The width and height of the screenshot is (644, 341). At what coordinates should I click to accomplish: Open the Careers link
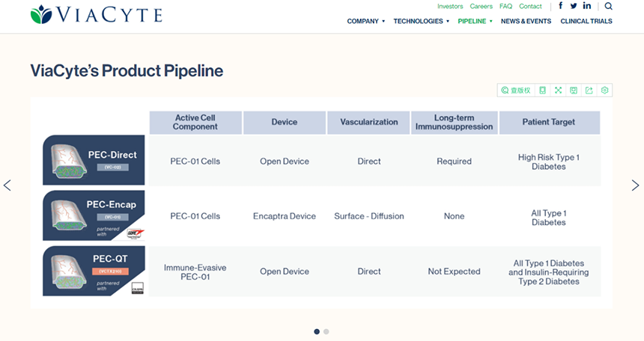tap(482, 6)
